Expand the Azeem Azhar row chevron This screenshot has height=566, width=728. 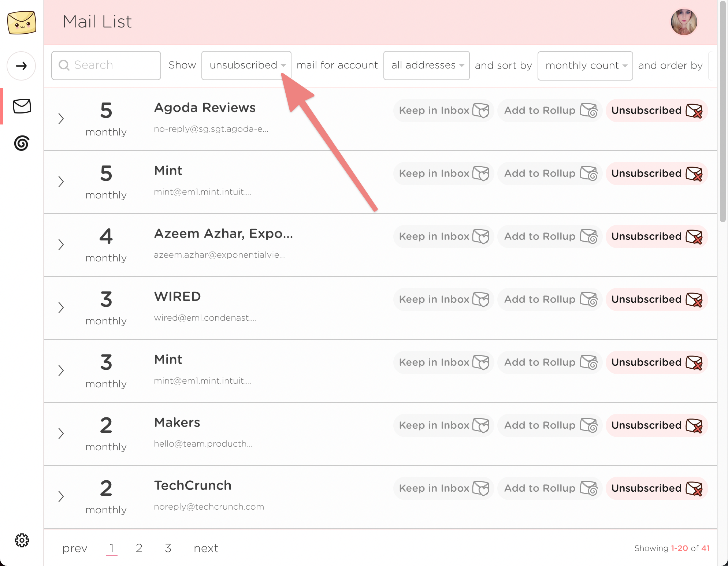click(61, 245)
